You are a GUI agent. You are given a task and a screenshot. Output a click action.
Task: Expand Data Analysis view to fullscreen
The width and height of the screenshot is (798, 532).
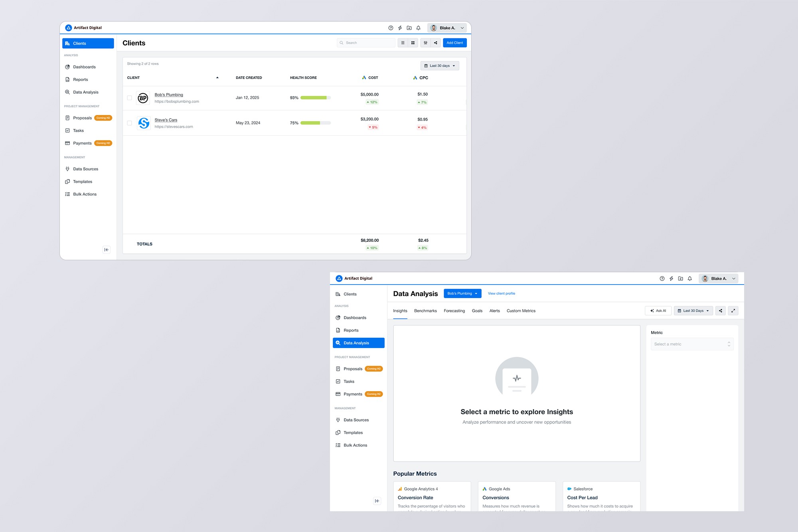click(x=733, y=310)
